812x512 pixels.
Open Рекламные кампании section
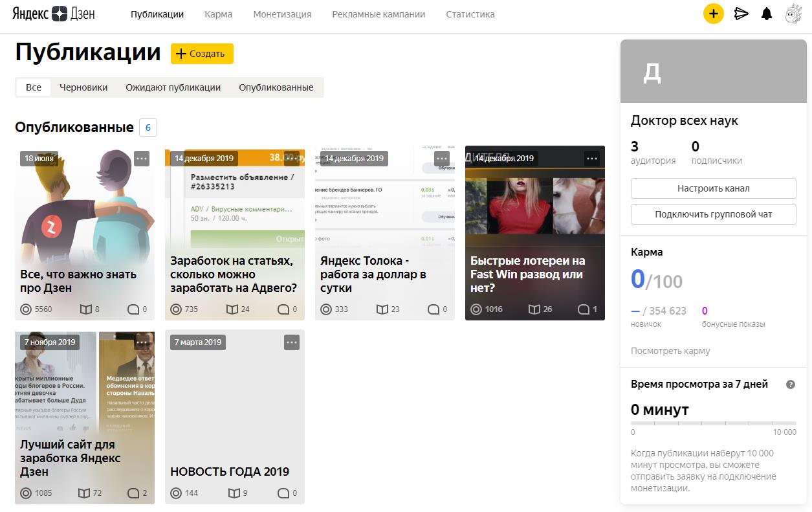click(379, 14)
